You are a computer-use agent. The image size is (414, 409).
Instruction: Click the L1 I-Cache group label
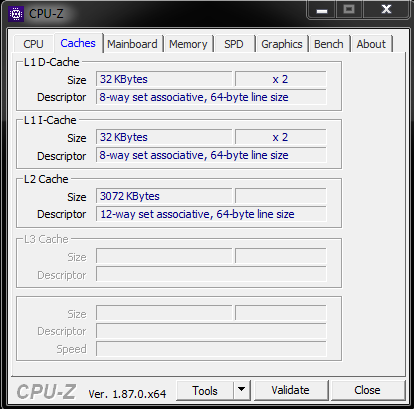point(50,120)
